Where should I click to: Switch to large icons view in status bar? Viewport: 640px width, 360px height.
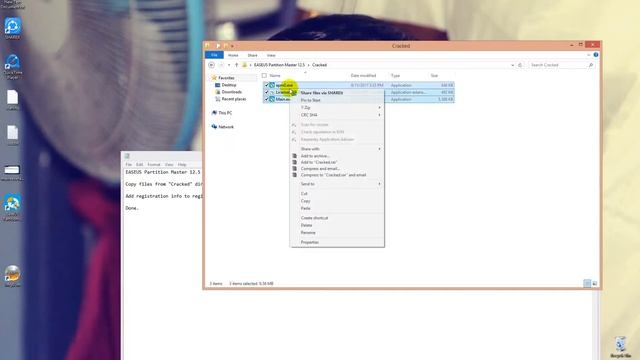[x=595, y=283]
